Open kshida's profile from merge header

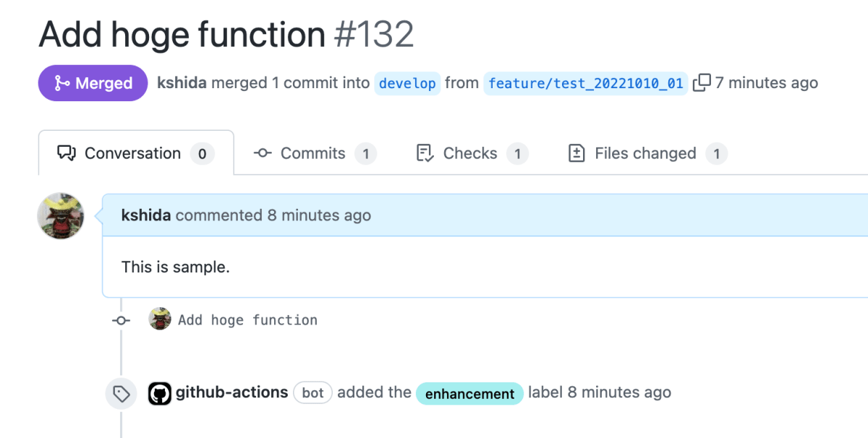182,83
